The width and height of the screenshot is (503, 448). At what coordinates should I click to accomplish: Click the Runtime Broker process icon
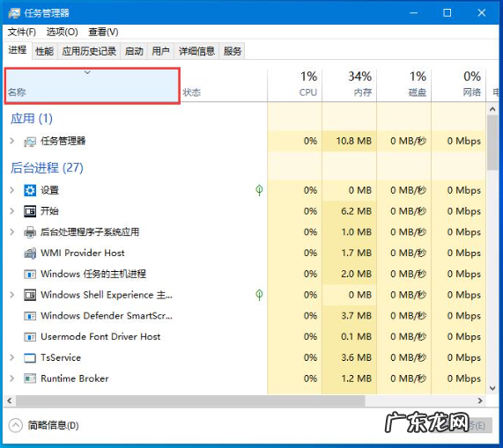(30, 378)
